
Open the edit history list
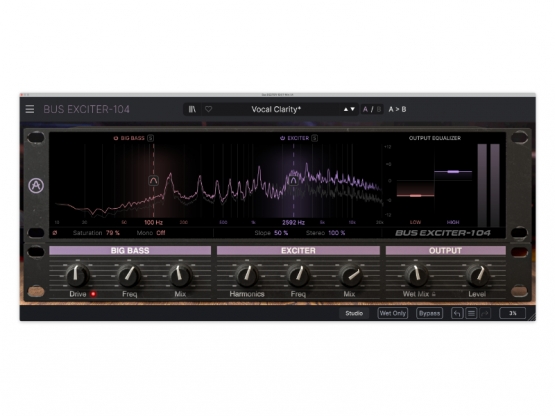click(471, 313)
